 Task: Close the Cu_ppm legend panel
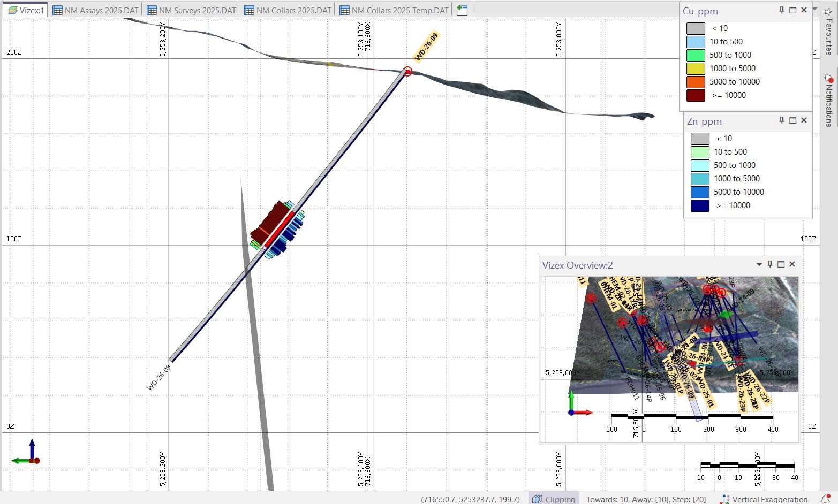coord(804,10)
